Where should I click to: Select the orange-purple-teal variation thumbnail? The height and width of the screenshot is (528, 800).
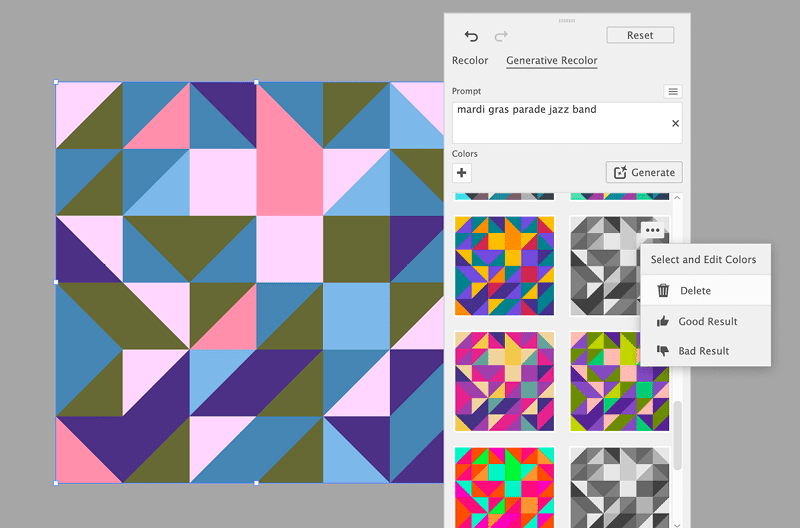point(504,266)
